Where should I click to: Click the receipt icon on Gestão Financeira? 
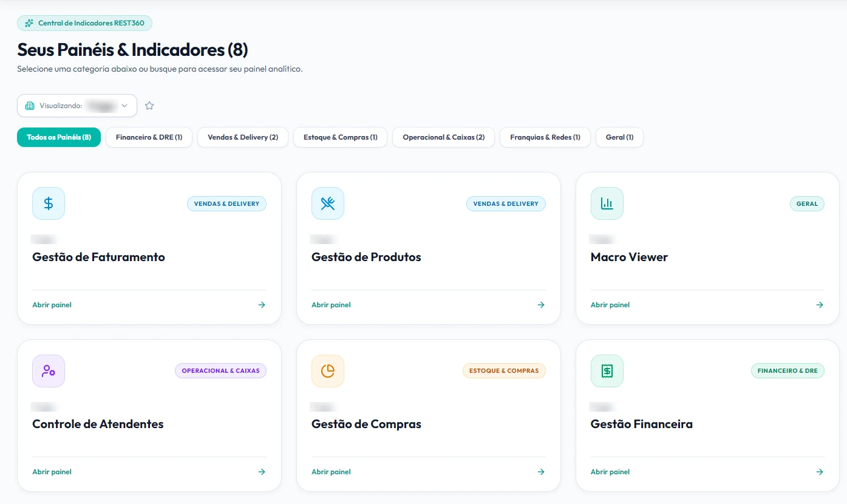pos(607,370)
